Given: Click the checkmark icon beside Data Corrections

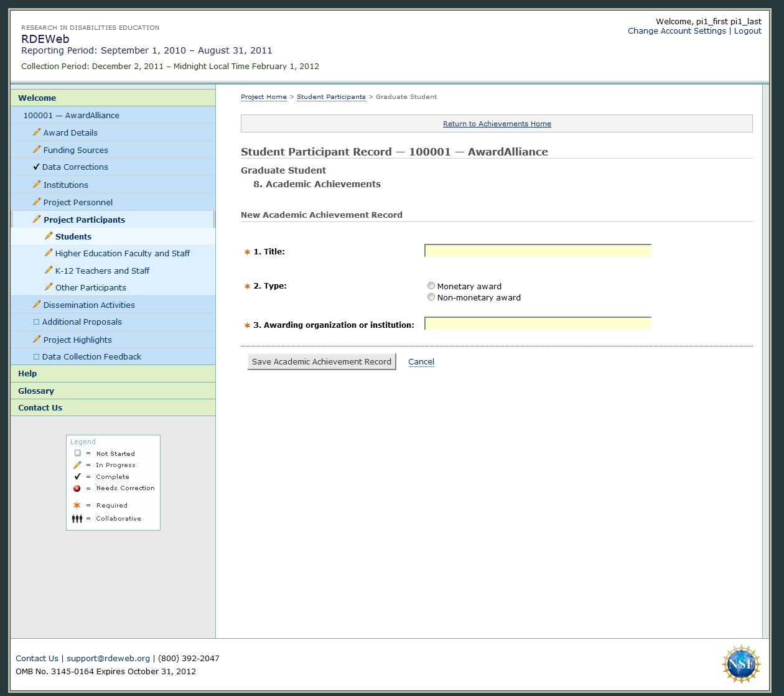Looking at the screenshot, I should [36, 167].
